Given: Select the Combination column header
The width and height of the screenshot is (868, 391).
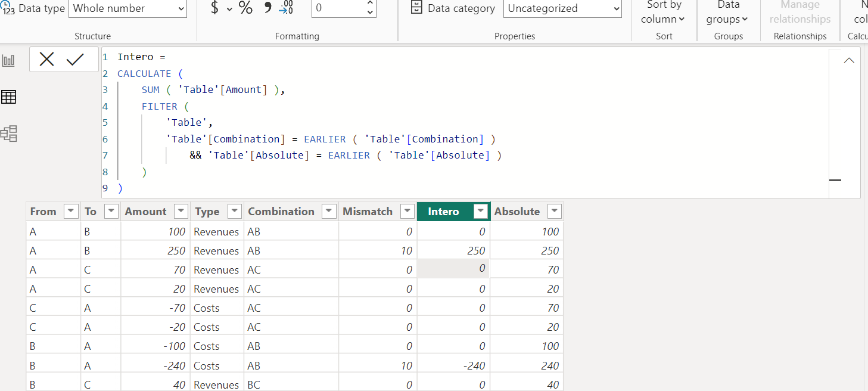Looking at the screenshot, I should (x=281, y=212).
